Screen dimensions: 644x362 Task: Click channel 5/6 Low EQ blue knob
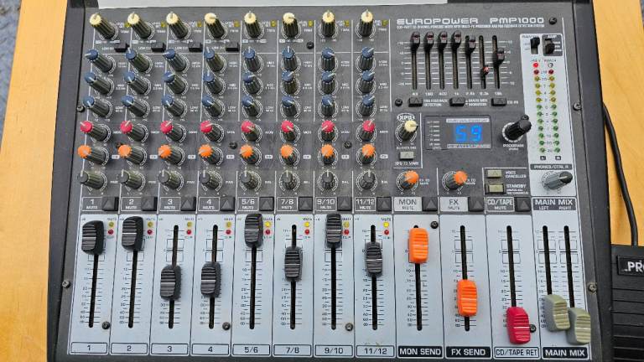click(x=251, y=106)
